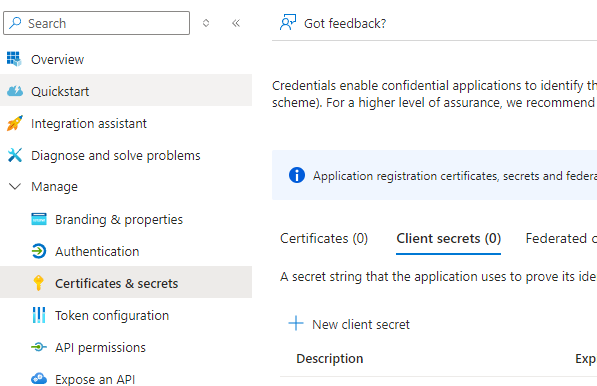
Task: Click New client secret button
Action: 349,324
